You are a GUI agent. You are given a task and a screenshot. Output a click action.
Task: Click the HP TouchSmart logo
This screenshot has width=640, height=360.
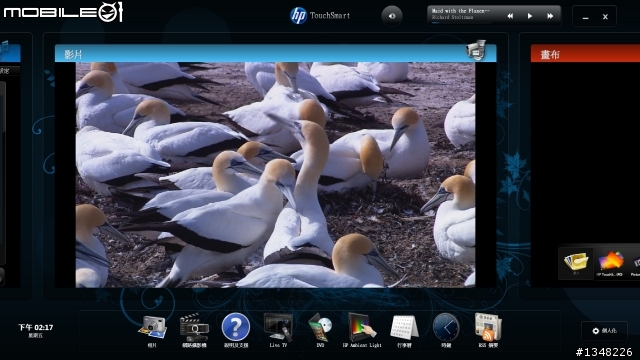click(320, 16)
